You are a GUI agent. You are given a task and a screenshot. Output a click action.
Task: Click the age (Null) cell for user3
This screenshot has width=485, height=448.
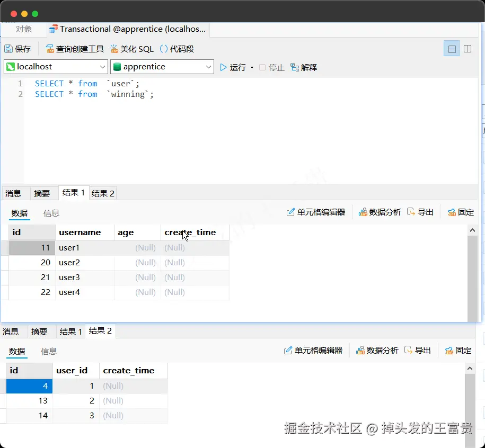[137, 277]
